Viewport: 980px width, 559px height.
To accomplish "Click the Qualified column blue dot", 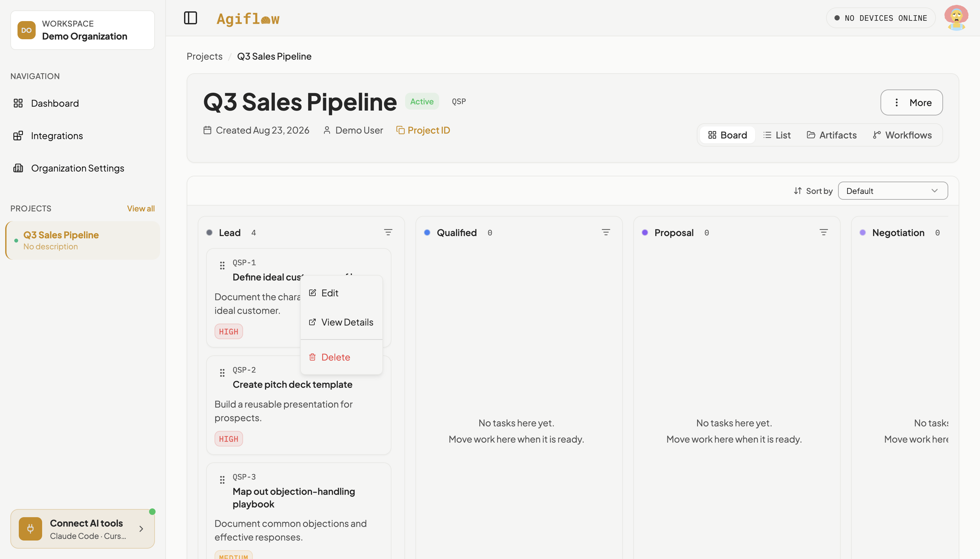I will pyautogui.click(x=427, y=232).
